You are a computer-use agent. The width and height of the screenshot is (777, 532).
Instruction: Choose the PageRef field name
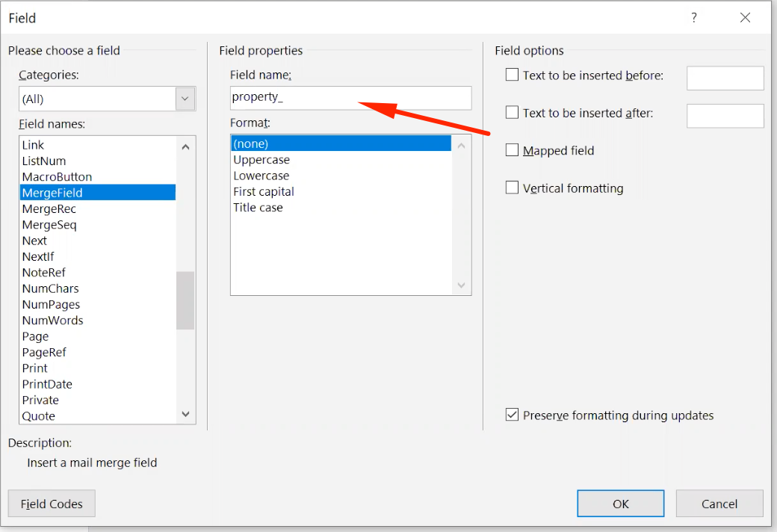pos(98,352)
